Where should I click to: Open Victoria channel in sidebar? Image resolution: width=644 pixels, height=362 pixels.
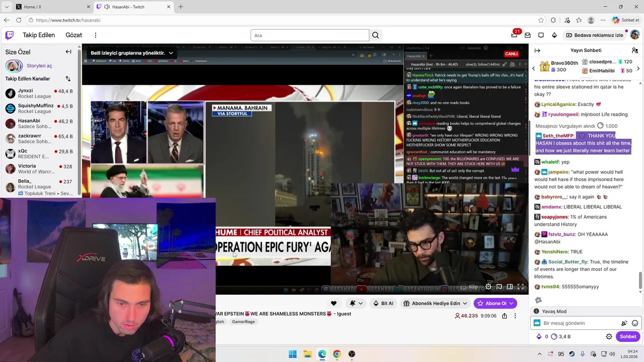point(40,169)
